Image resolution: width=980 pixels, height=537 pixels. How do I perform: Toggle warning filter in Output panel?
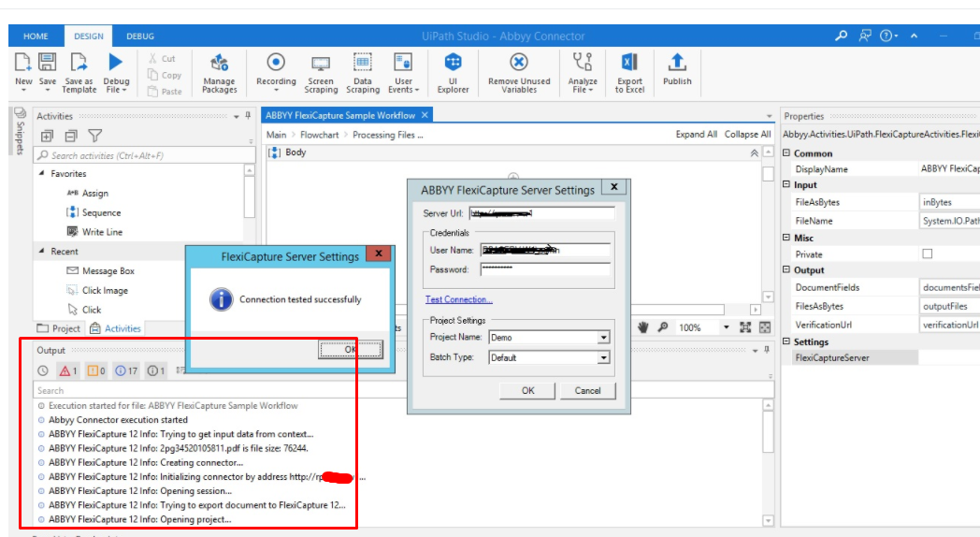pos(96,370)
